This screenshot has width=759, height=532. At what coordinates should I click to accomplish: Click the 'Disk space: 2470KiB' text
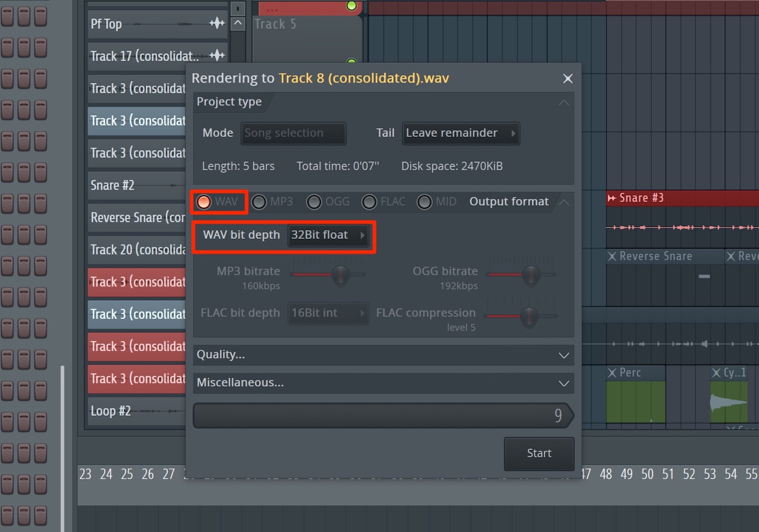(452, 166)
